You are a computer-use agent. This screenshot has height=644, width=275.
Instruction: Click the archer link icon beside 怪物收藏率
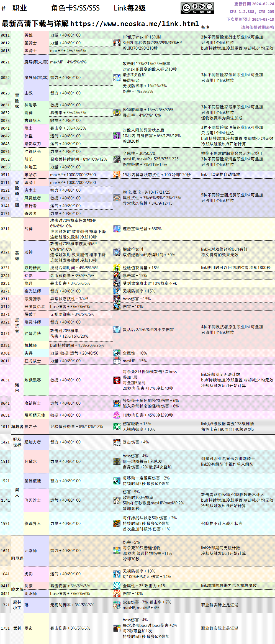117,113
